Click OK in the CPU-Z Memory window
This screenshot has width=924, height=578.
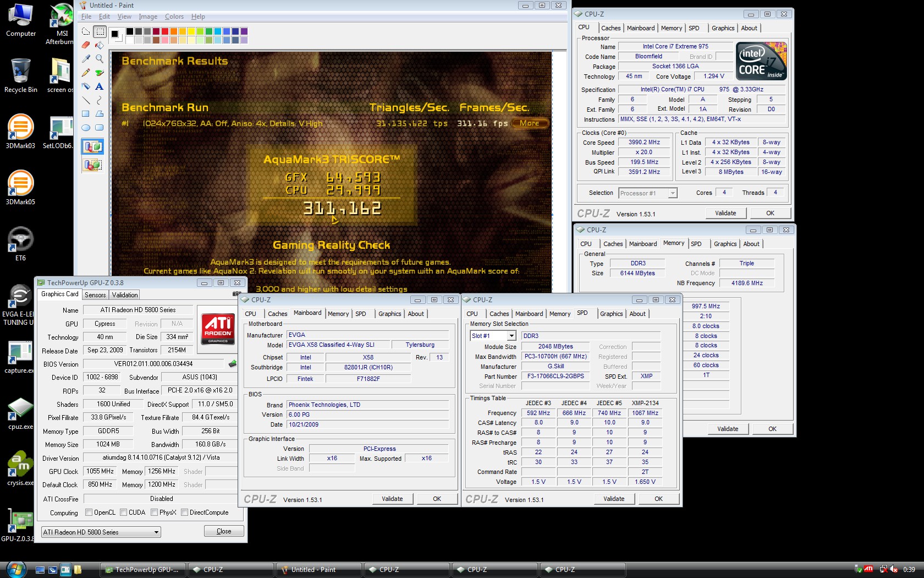click(x=772, y=429)
